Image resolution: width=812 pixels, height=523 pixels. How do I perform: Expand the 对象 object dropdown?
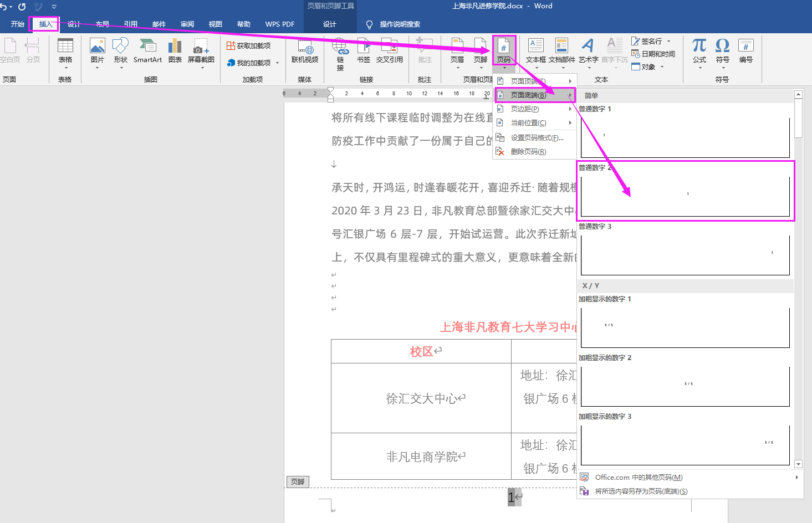click(x=662, y=66)
